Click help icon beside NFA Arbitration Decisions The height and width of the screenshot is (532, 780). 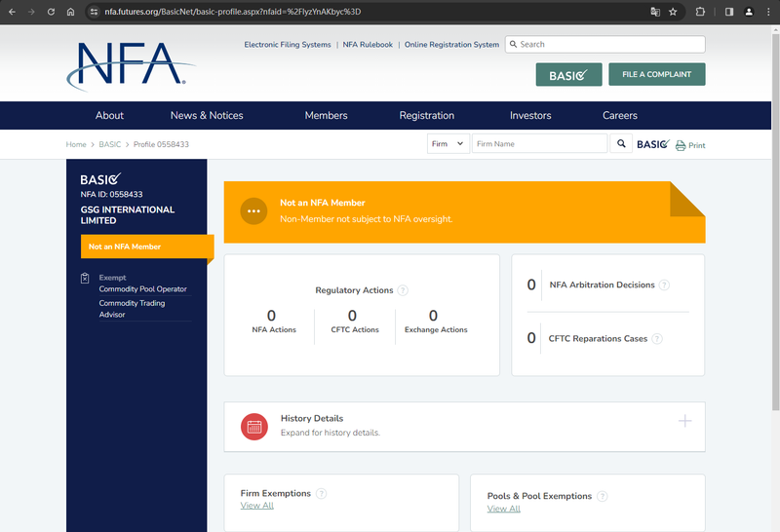pos(664,285)
